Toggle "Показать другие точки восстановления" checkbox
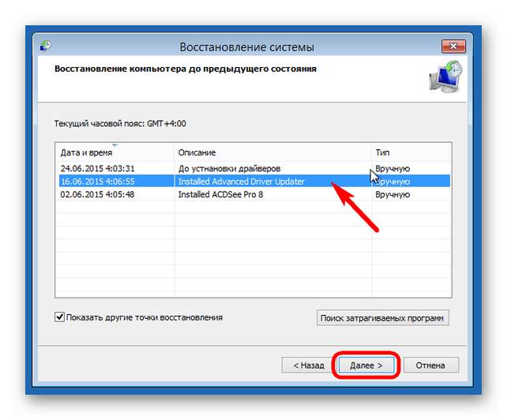Screen dimensions: 507x420 pyautogui.click(x=60, y=317)
